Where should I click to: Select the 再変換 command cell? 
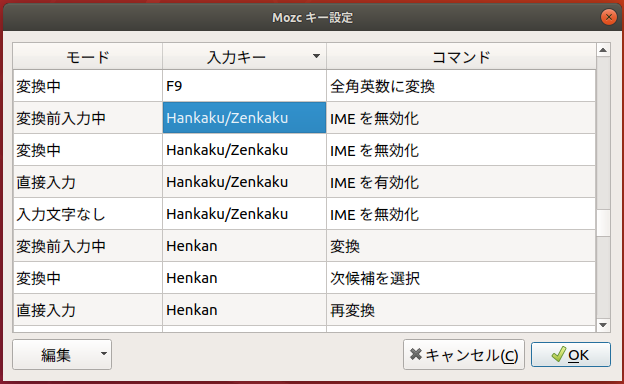pyautogui.click(x=461, y=310)
